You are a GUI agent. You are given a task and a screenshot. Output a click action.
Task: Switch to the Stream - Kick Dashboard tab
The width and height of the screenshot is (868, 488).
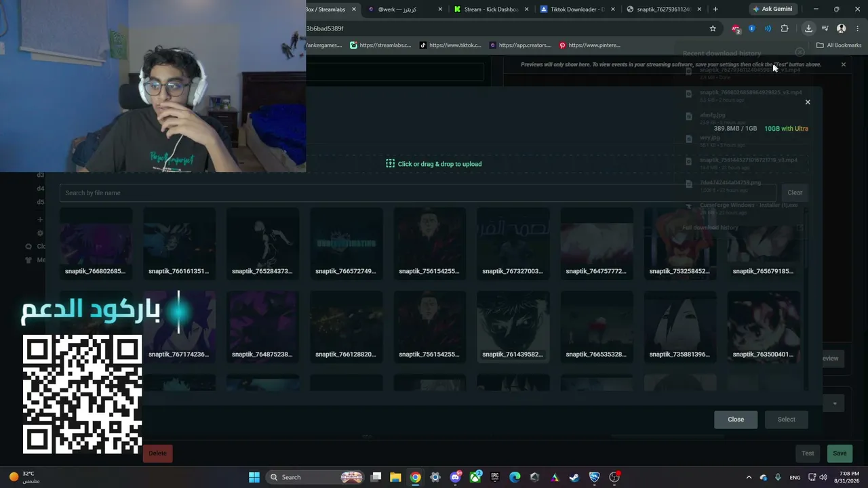(x=492, y=9)
